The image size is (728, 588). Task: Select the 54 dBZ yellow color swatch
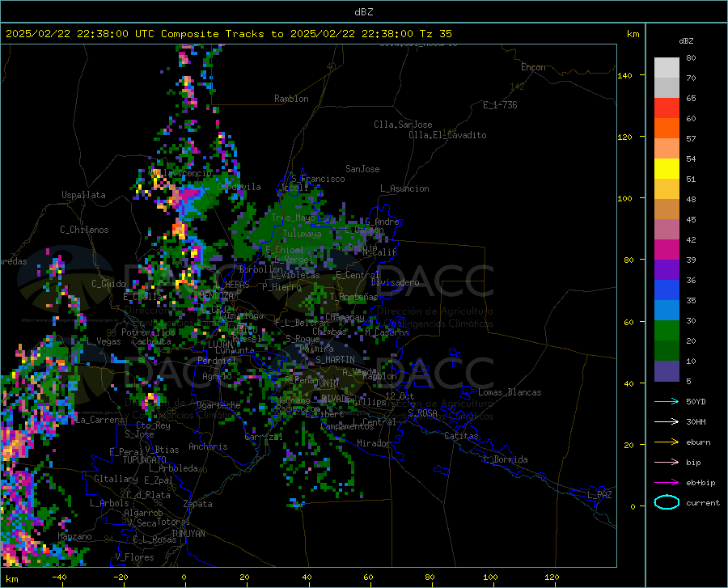667,169
